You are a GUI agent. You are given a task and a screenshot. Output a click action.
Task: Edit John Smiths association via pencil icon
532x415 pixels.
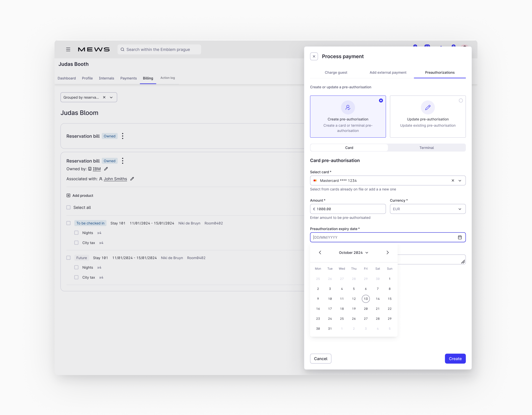pyautogui.click(x=132, y=179)
